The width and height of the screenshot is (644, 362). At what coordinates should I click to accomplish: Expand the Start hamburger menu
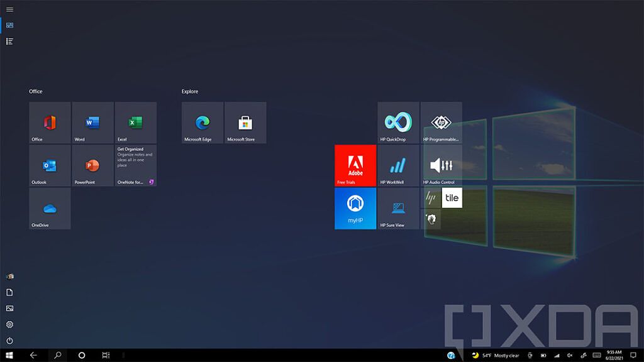tap(9, 9)
